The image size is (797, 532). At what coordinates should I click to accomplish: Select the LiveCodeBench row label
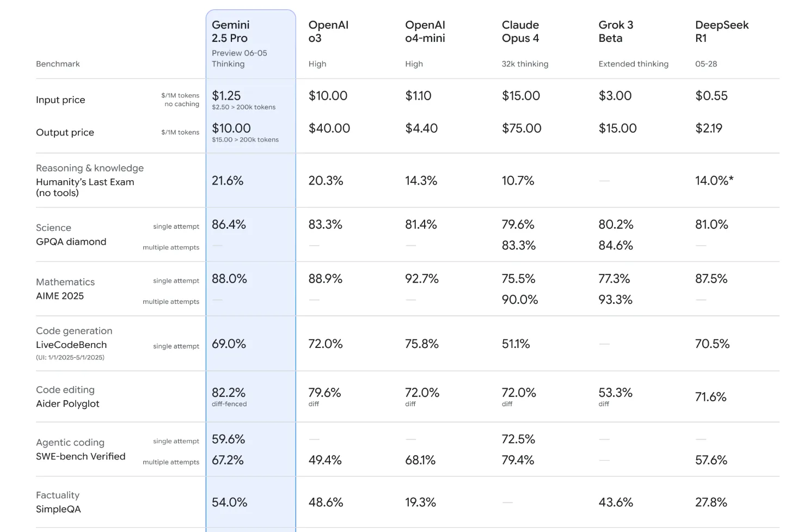pos(71,345)
